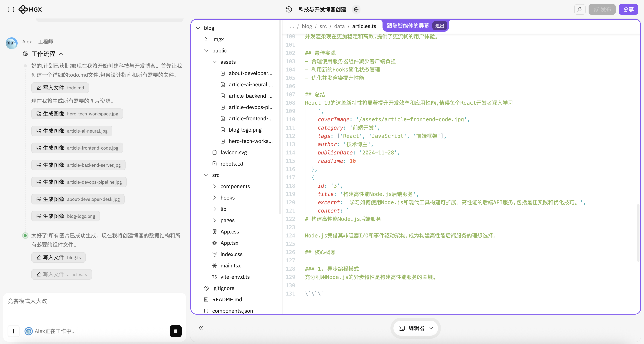Toggle the left sidebar panel icon

(11, 9)
